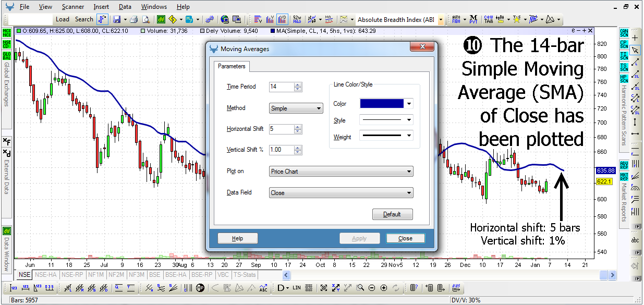Click the Print icon in toolbar

(x=133, y=19)
